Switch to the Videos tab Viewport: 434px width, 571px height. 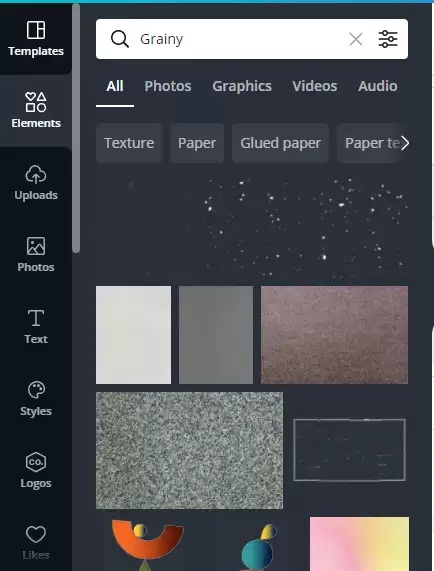[x=315, y=86]
